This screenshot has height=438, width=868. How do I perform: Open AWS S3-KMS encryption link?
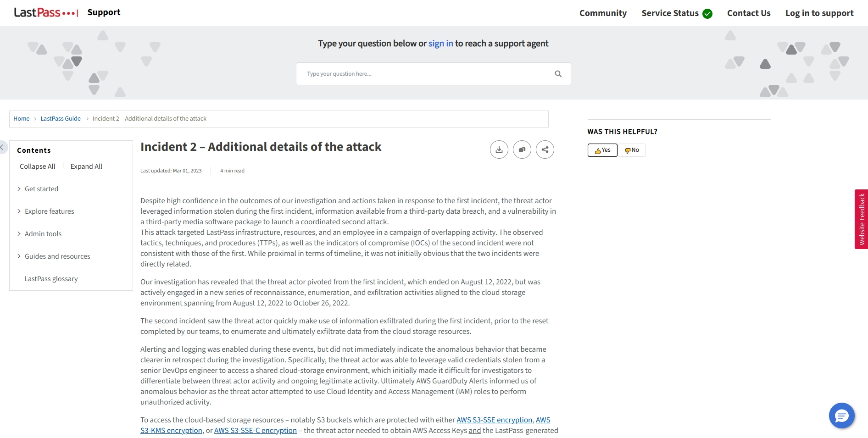[171, 431]
